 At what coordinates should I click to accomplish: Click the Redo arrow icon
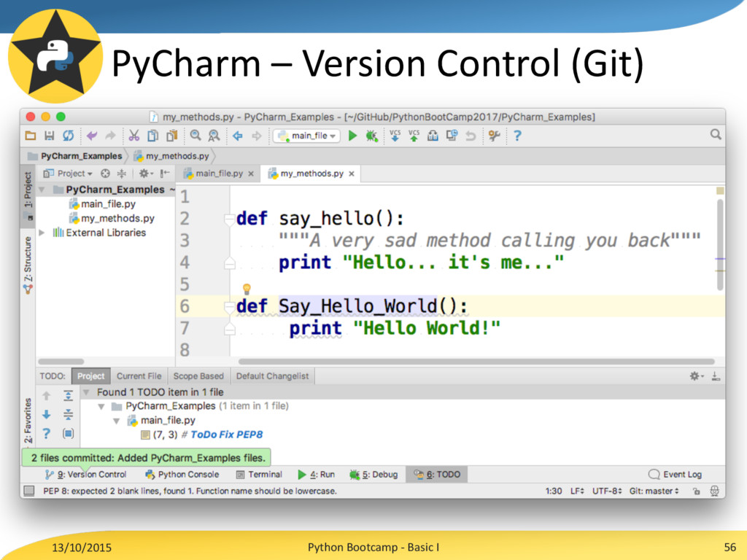click(x=111, y=136)
